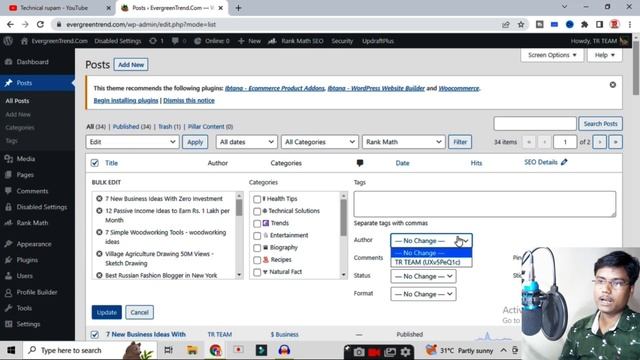
Task: Click the comments column bubble icon
Action: click(360, 163)
